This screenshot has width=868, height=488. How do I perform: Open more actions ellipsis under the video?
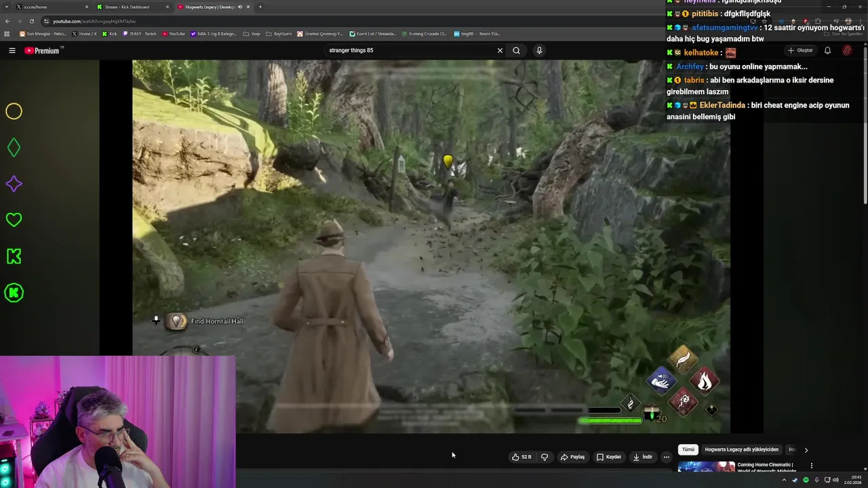pyautogui.click(x=666, y=457)
